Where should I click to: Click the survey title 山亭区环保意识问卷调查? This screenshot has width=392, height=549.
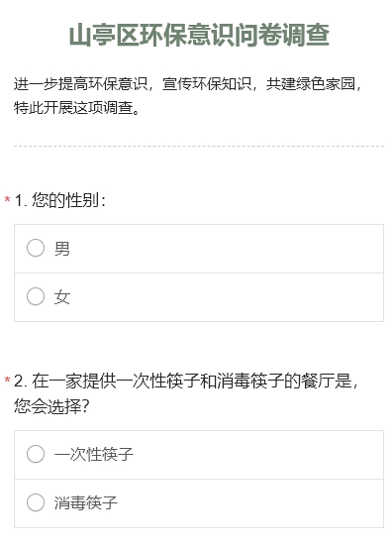199,36
